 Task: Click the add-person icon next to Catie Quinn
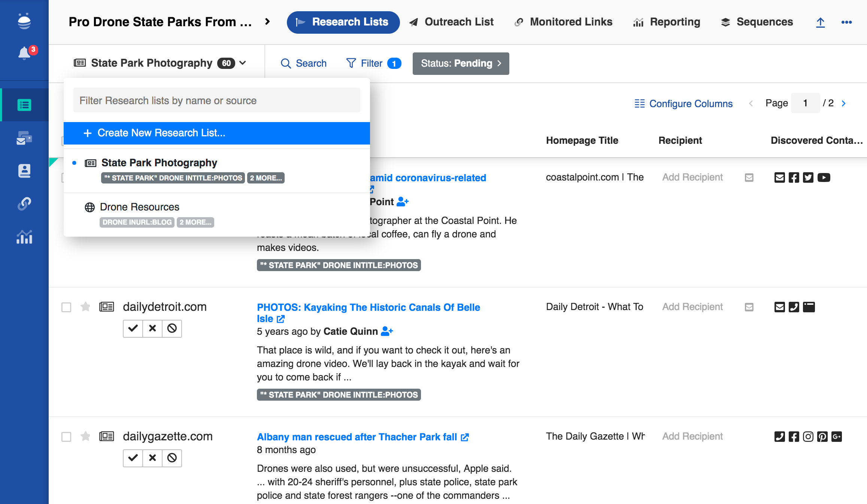click(386, 331)
